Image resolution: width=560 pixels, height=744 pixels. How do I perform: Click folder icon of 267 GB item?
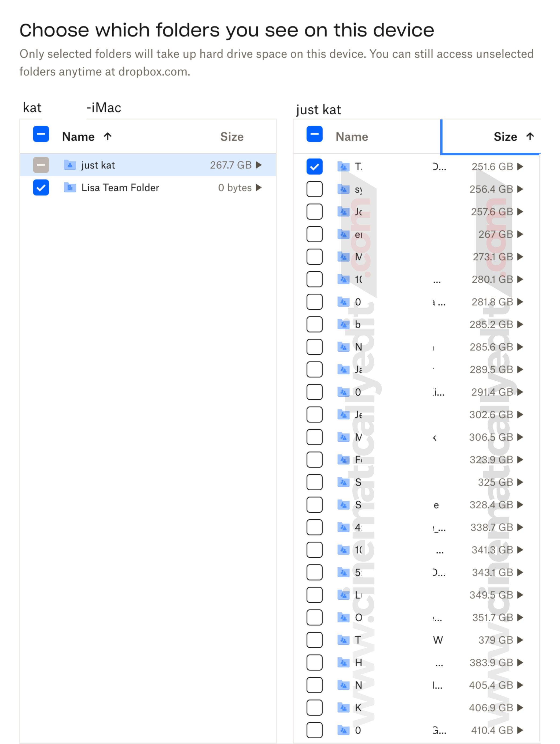(x=343, y=234)
